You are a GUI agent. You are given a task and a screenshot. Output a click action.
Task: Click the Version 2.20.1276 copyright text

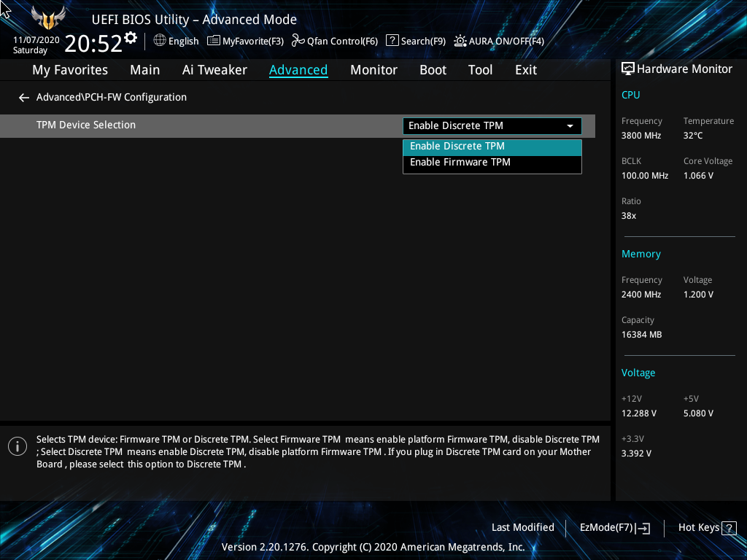373,547
